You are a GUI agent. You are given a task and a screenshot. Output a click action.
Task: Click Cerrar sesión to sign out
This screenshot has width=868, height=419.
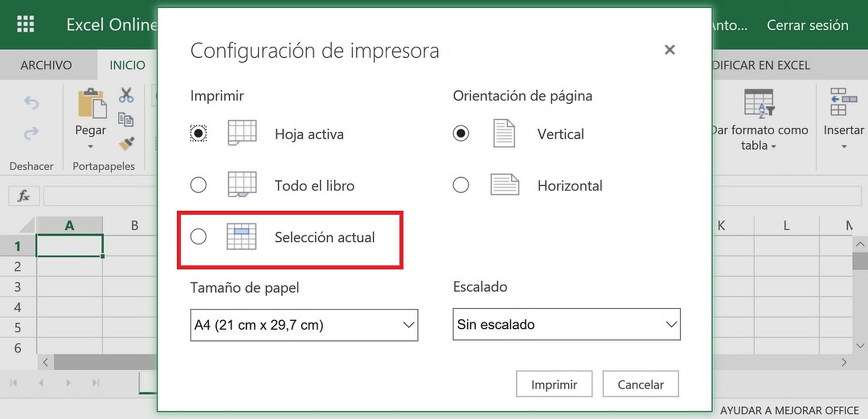click(807, 25)
